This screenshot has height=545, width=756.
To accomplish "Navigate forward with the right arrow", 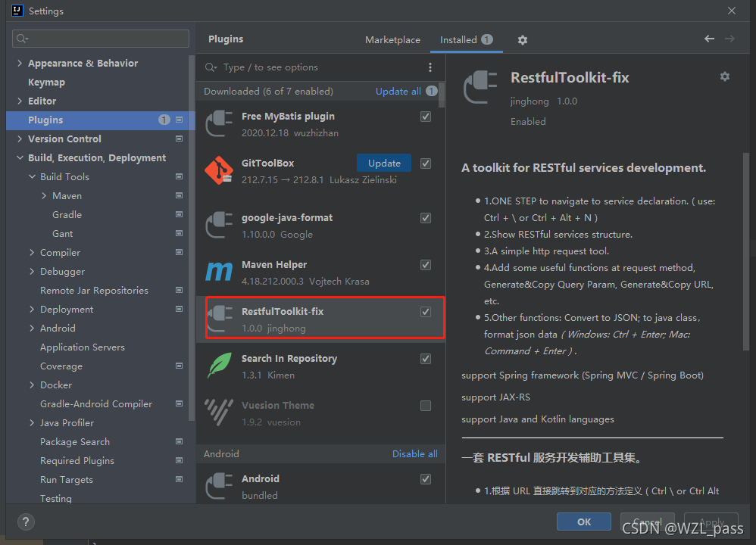I will coord(730,39).
